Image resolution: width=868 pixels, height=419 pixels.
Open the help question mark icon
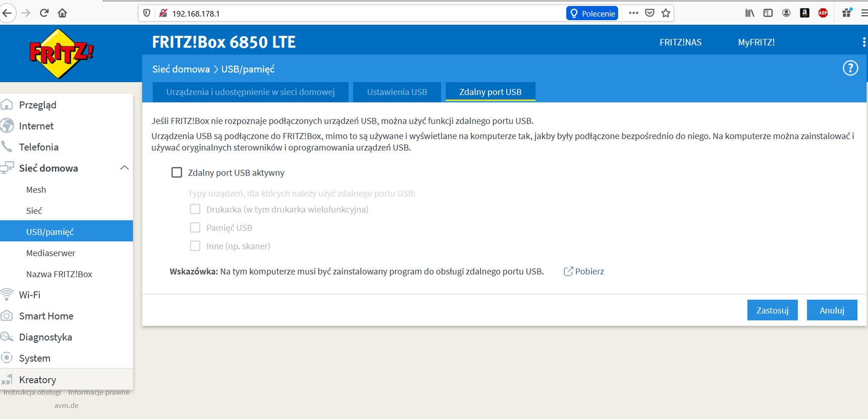coord(850,68)
